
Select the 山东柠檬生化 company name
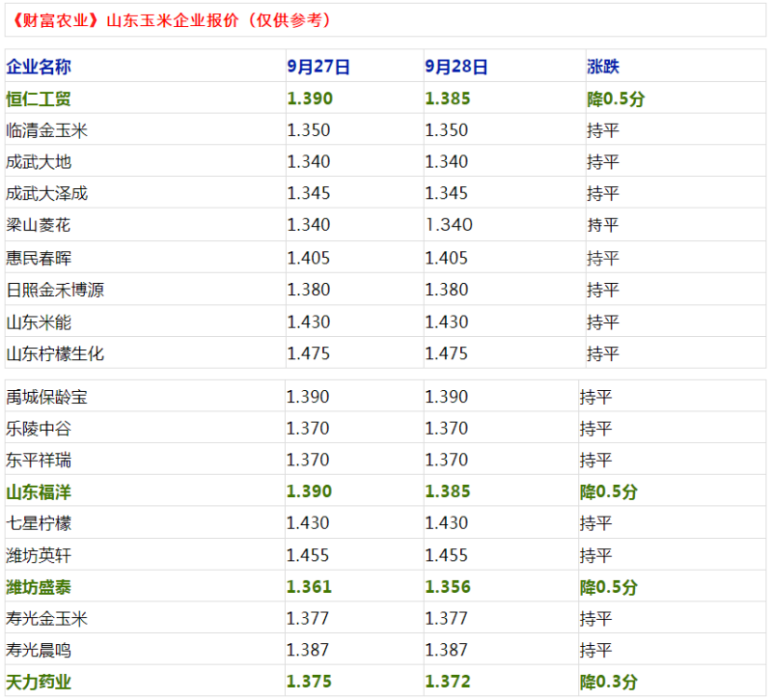point(55,353)
